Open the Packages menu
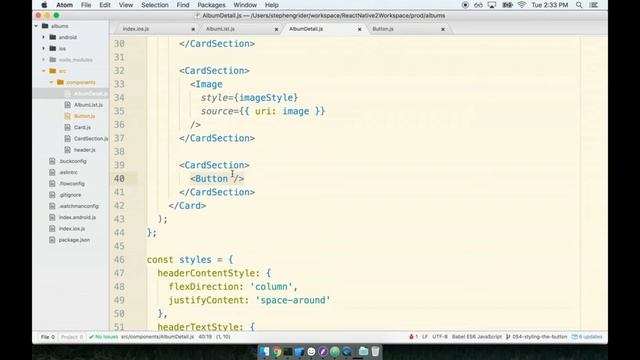Screen dimensions: 640x360 211,5
